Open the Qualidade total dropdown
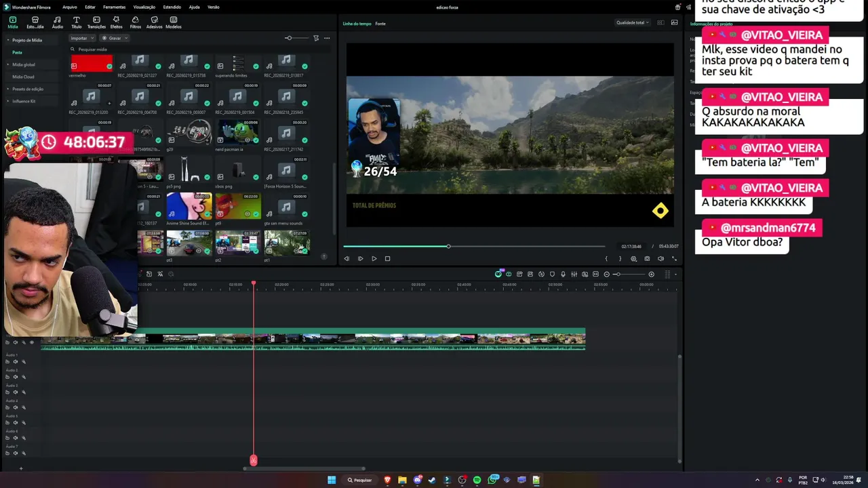The image size is (868, 488). click(x=632, y=22)
